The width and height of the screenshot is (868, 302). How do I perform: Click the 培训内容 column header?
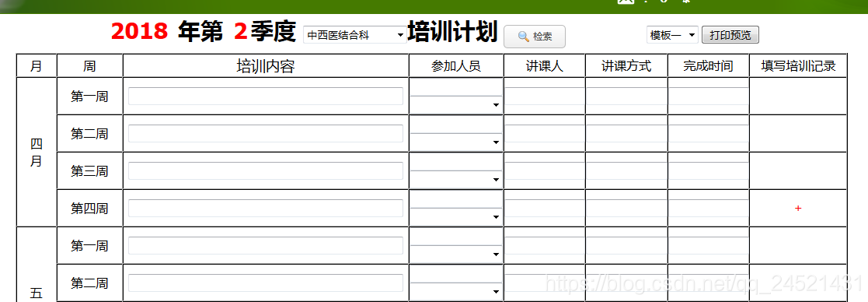click(266, 66)
